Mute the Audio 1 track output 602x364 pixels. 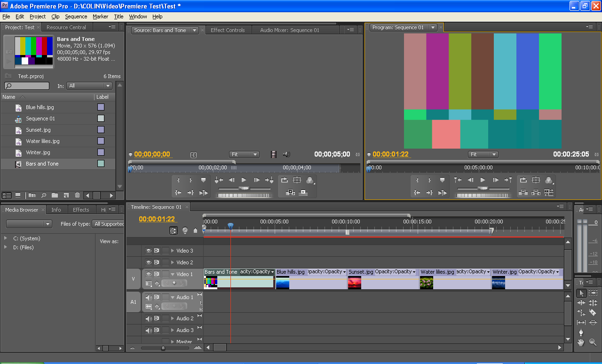[149, 297]
